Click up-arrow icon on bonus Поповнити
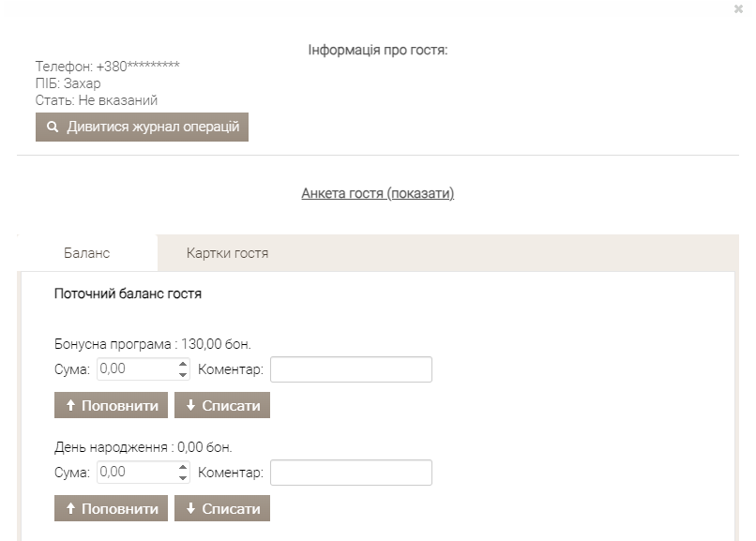Image resolution: width=756 pixels, height=541 pixels. 71,405
